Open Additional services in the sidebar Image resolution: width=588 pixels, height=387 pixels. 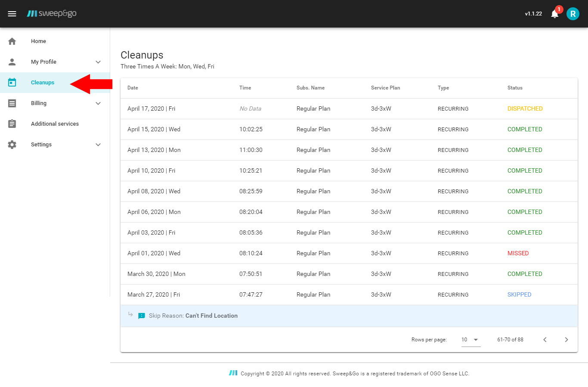click(55, 124)
